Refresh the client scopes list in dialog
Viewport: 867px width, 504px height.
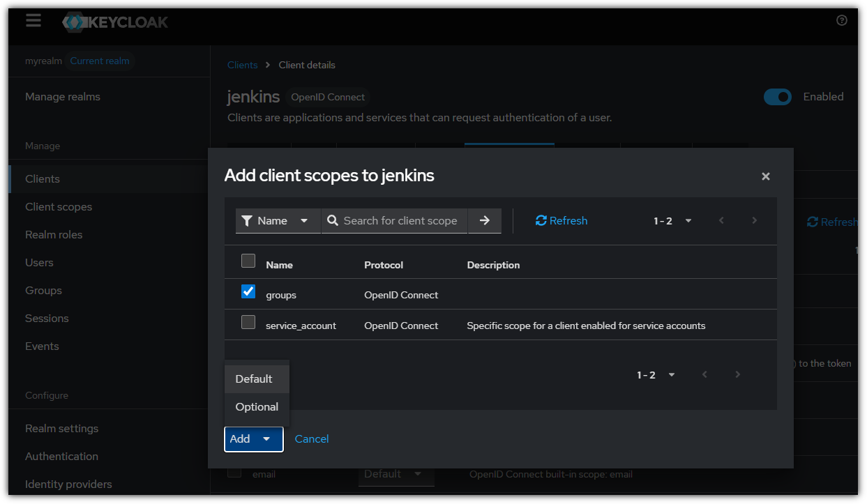pyautogui.click(x=561, y=221)
